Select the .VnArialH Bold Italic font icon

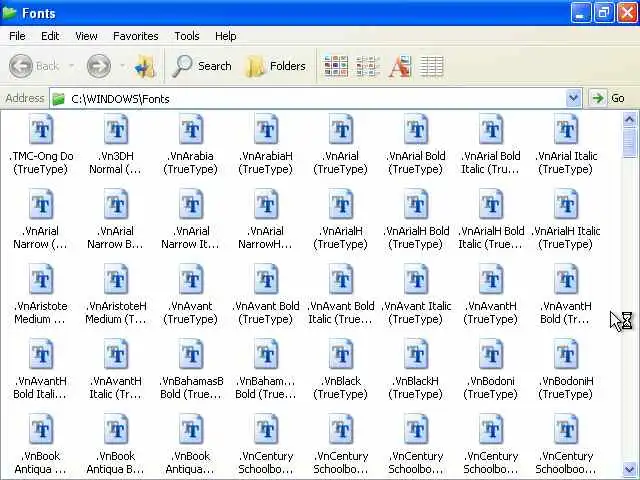pos(491,204)
